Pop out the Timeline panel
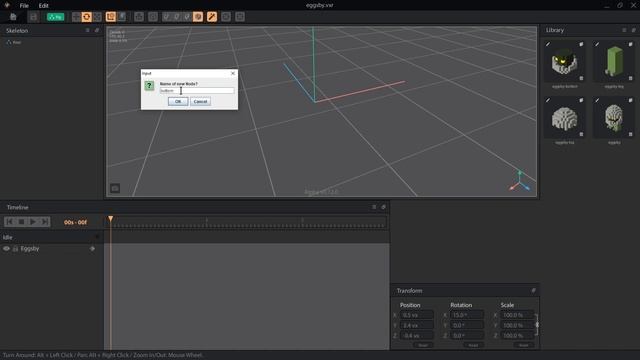Viewport: 640px width, 360px height. pyautogui.click(x=383, y=207)
